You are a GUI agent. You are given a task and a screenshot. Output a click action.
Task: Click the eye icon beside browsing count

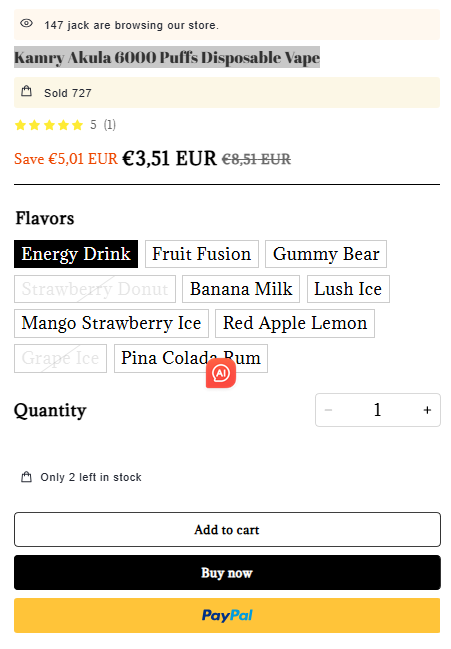(x=26, y=23)
